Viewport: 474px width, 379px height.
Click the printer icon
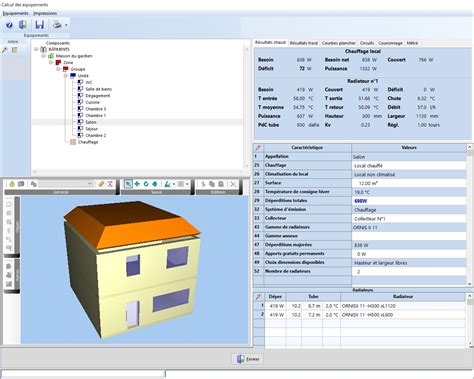(57, 25)
